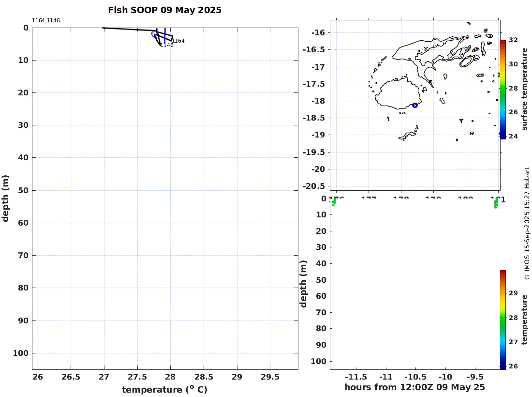
Task: Click the "29" label on the lower temperature colorbar
Action: 513,293
